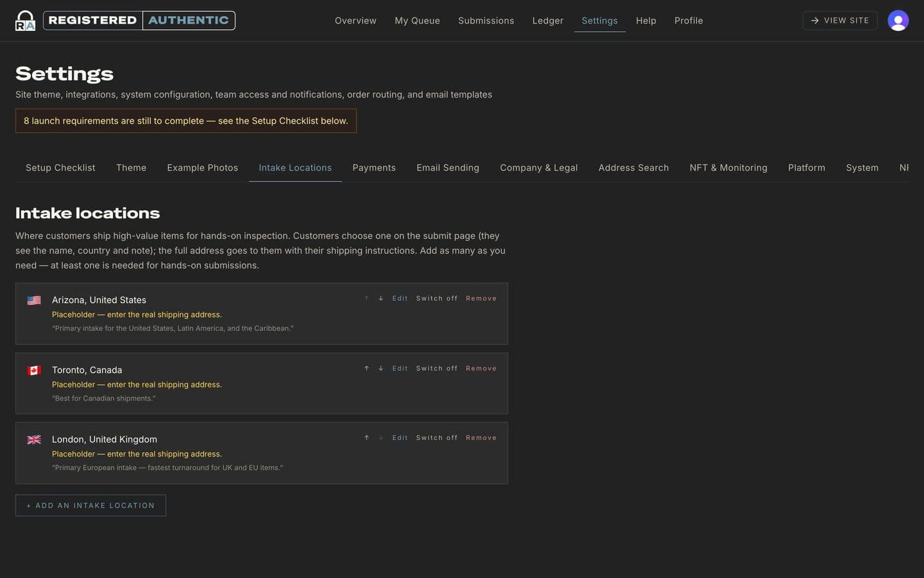This screenshot has width=924, height=578.
Task: Open the NFT & Monitoring tab
Action: click(728, 168)
